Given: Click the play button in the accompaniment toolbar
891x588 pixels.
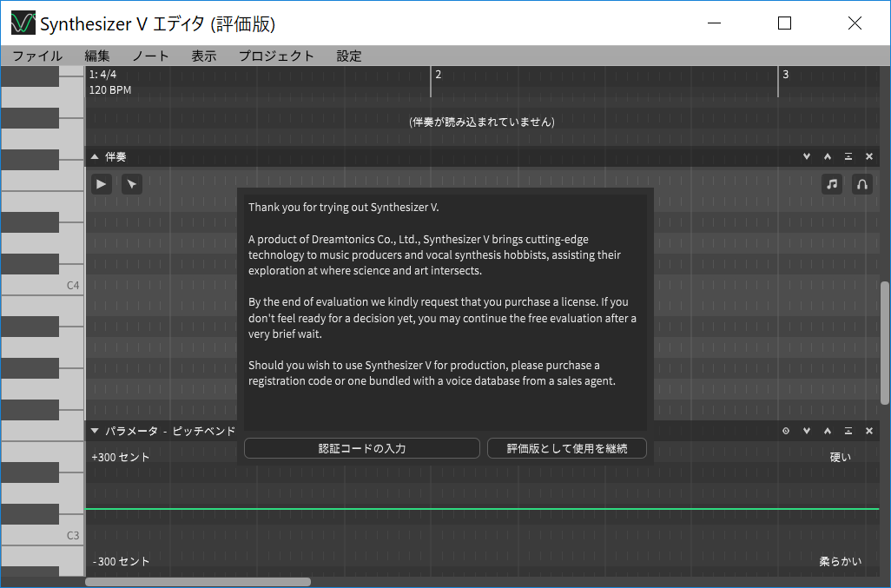Looking at the screenshot, I should pyautogui.click(x=101, y=184).
